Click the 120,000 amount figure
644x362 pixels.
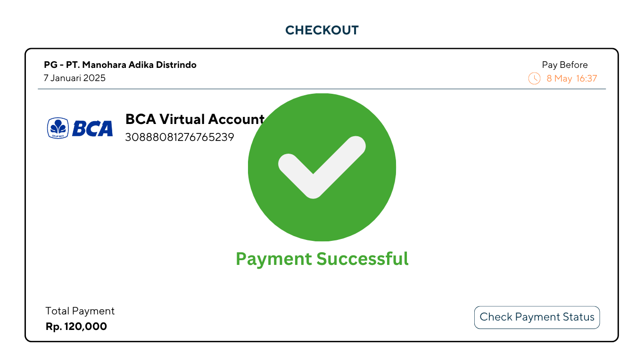click(x=86, y=326)
